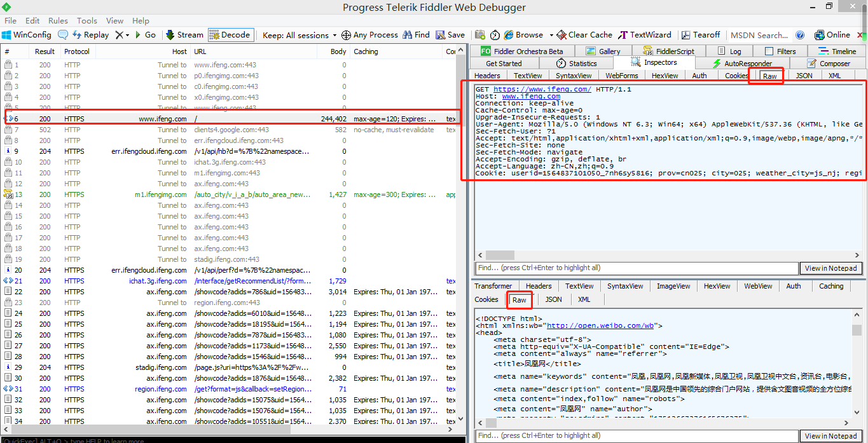
Task: Toggle Stream mode in toolbar
Action: click(184, 35)
